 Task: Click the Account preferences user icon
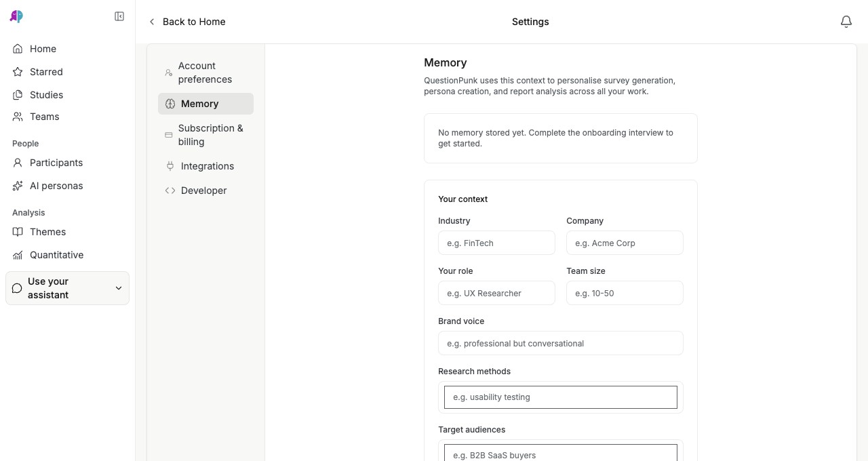click(x=169, y=73)
